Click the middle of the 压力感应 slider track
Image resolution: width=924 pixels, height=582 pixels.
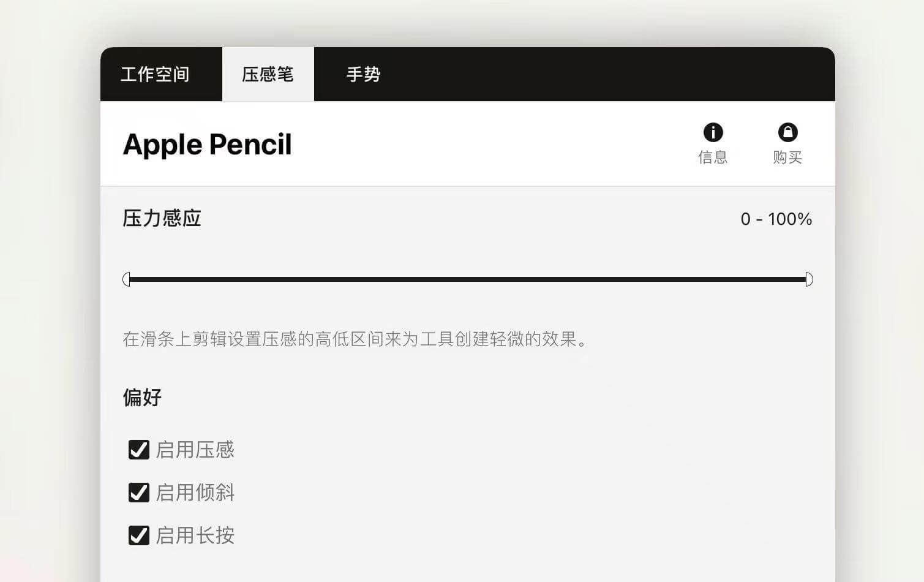[468, 279]
